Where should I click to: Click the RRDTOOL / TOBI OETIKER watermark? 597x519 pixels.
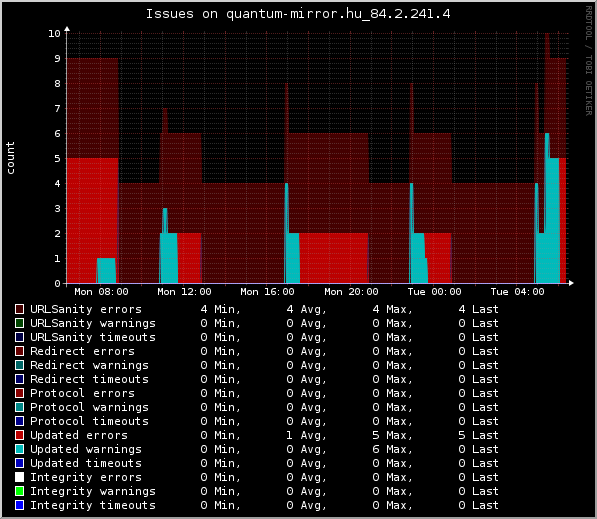click(x=589, y=61)
